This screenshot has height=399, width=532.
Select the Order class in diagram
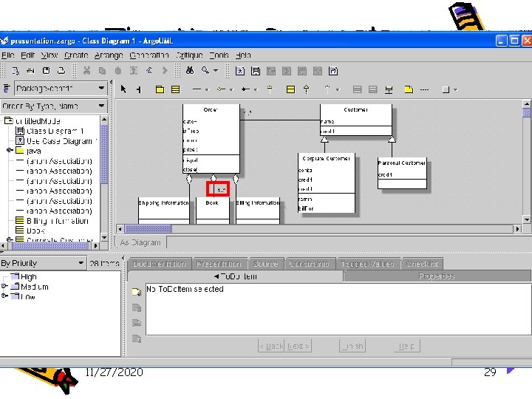[x=211, y=139]
